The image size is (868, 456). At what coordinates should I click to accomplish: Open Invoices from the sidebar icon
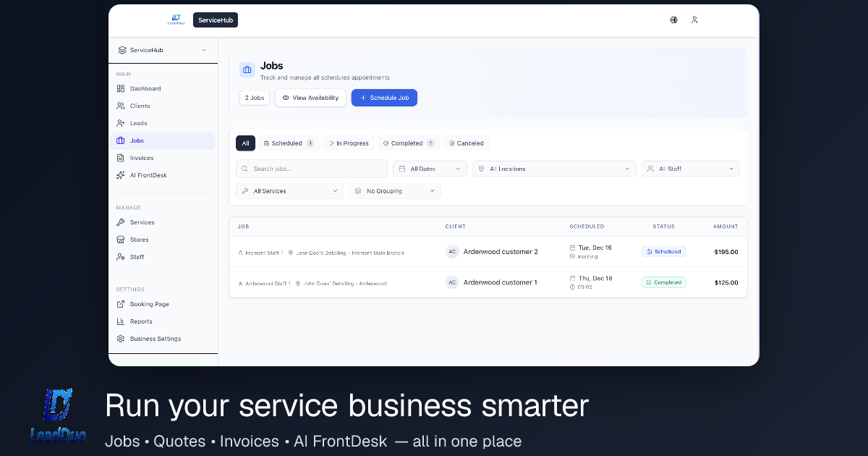pyautogui.click(x=121, y=158)
